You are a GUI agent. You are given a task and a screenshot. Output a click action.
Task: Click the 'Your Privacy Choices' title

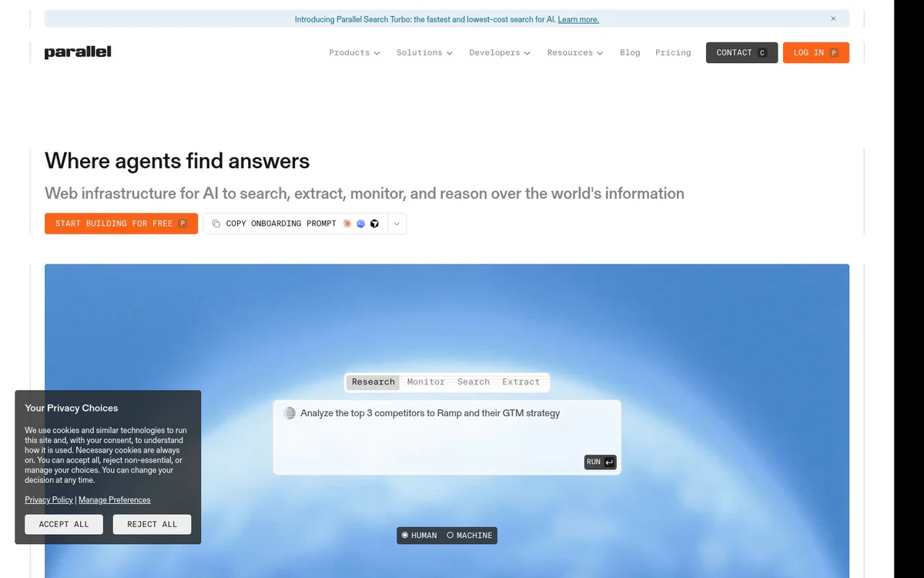coord(72,408)
